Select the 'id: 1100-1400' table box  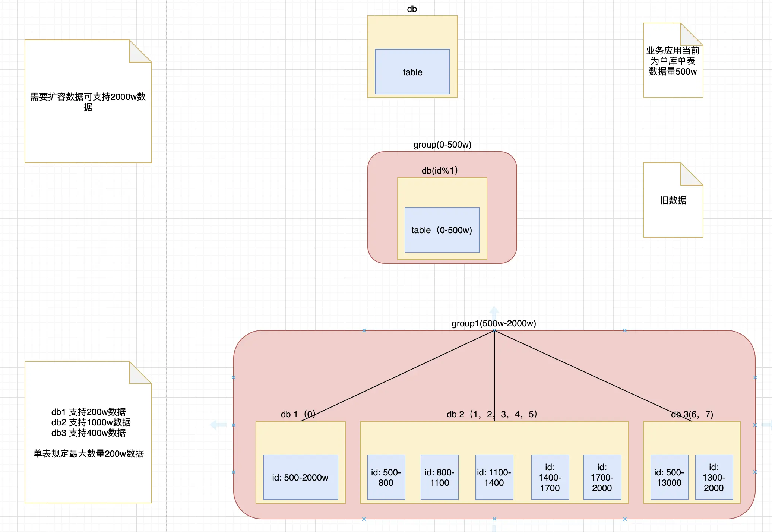pyautogui.click(x=494, y=477)
